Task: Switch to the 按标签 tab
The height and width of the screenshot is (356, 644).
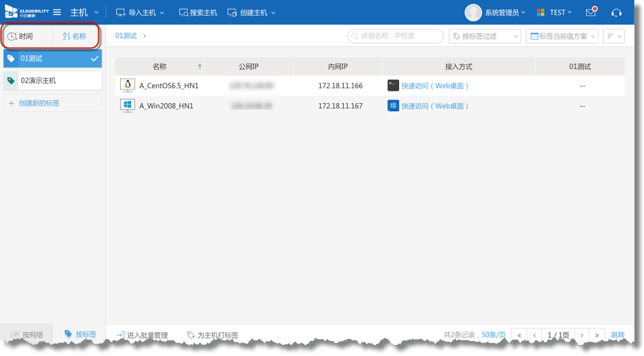Action: tap(80, 335)
